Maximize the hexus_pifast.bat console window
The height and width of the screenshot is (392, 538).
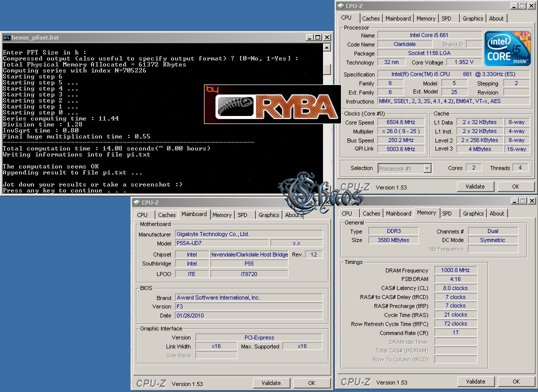[318, 37]
